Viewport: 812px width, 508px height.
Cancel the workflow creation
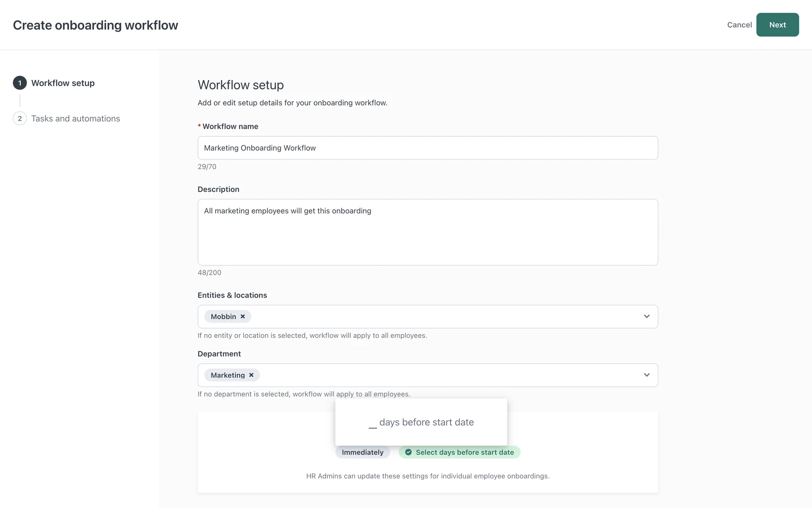(x=739, y=25)
